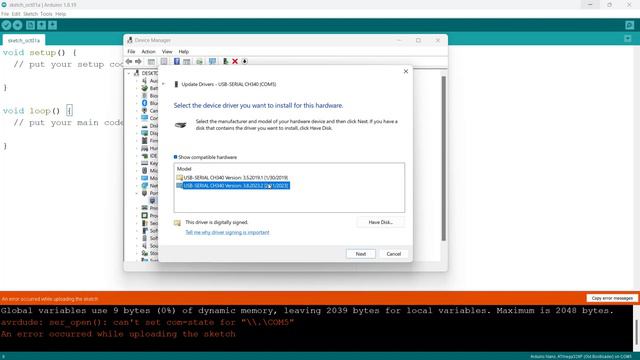The image size is (640, 360).
Task: Click Device Manager toolbar Forward arrow
Action: 138,61
